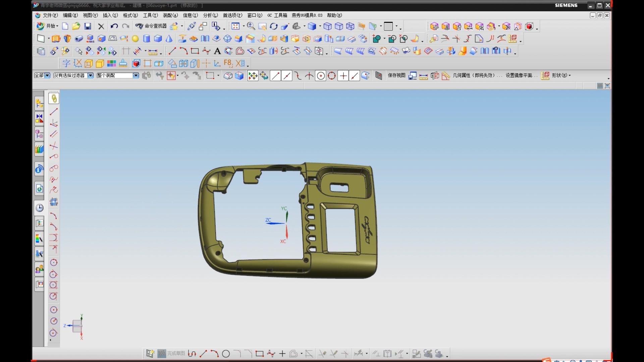
Task: Click the 设置镜像平面 button
Action: (x=520, y=75)
